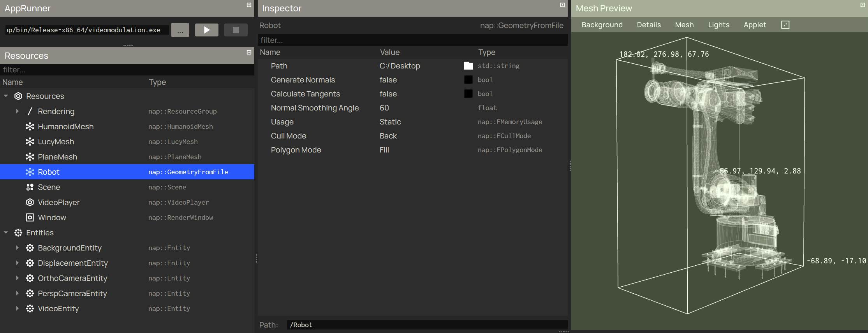Open file browser with ellipsis button
This screenshot has width=868, height=333.
coord(180,30)
